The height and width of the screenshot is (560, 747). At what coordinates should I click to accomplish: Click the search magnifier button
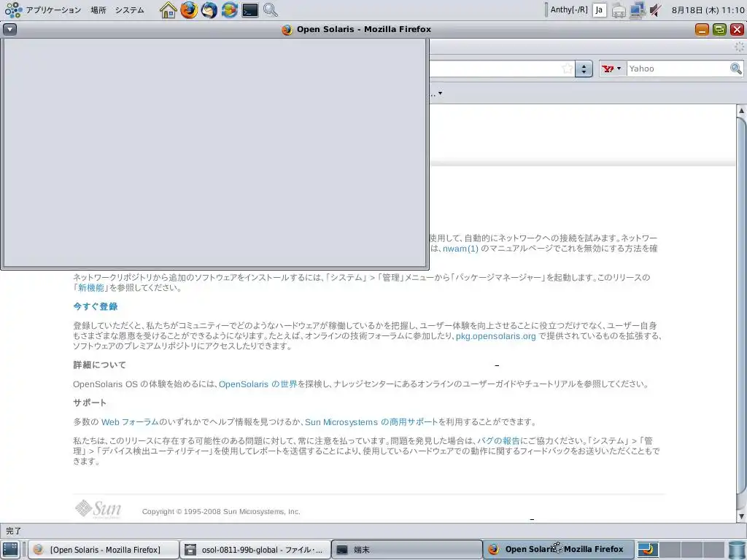736,69
